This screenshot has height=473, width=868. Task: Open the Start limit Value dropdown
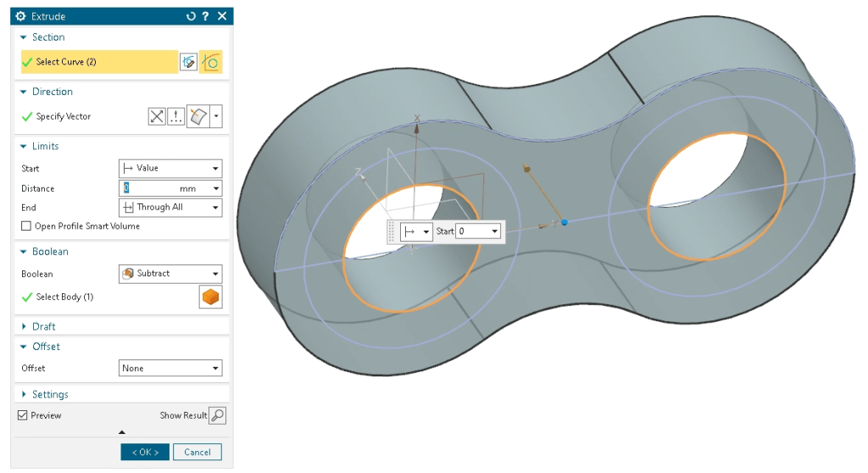pyautogui.click(x=170, y=169)
